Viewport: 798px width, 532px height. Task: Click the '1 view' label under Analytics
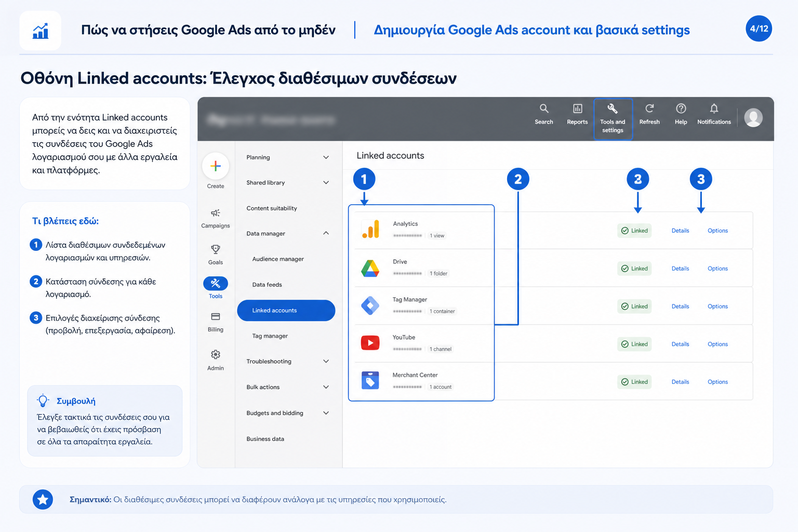[437, 236]
